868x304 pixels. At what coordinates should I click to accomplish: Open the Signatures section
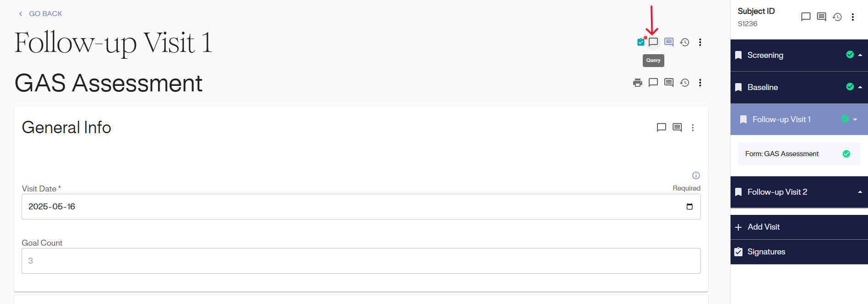point(766,252)
